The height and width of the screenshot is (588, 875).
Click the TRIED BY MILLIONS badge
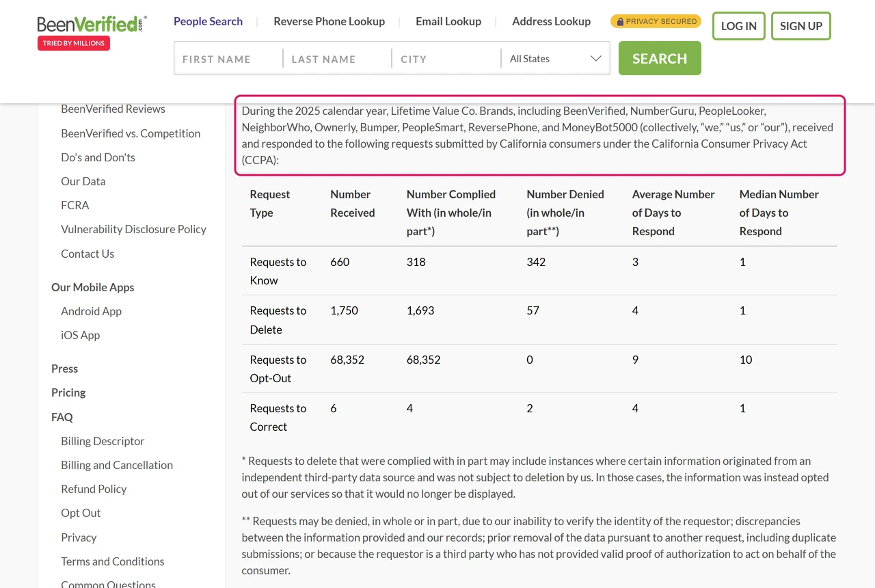pyautogui.click(x=74, y=43)
